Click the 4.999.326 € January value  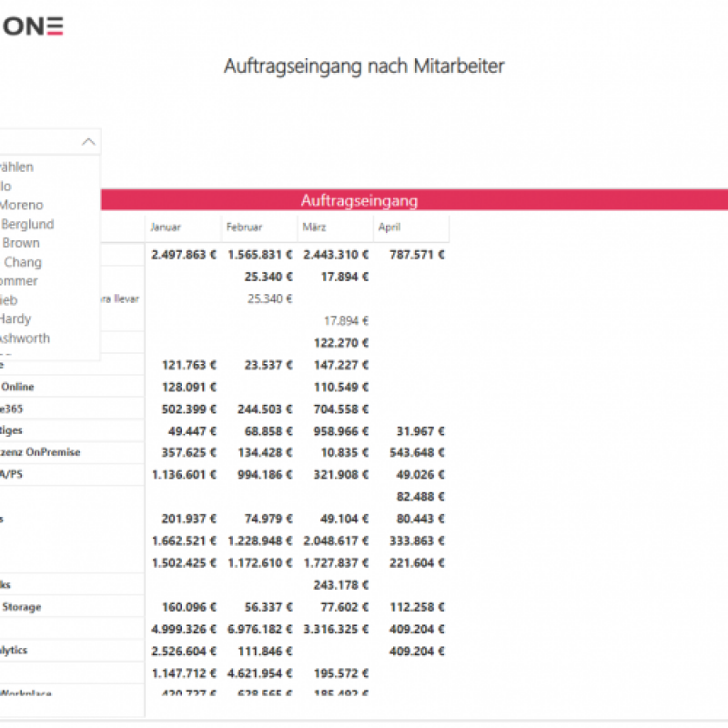(x=183, y=629)
